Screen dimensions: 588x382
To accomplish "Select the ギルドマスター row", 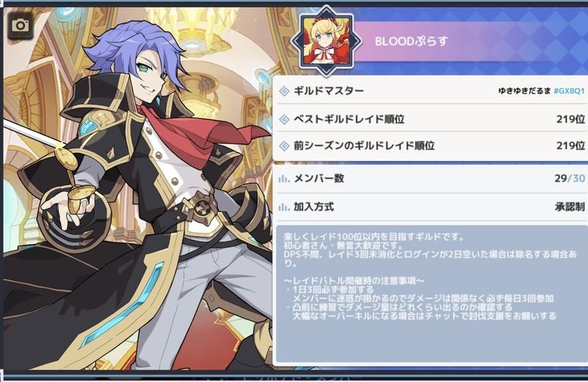I will point(431,90).
